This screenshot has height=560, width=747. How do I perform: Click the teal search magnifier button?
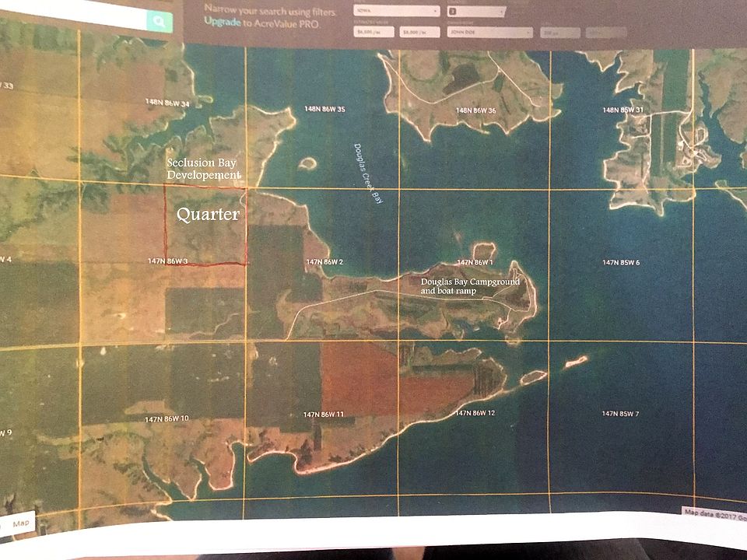[x=160, y=22]
